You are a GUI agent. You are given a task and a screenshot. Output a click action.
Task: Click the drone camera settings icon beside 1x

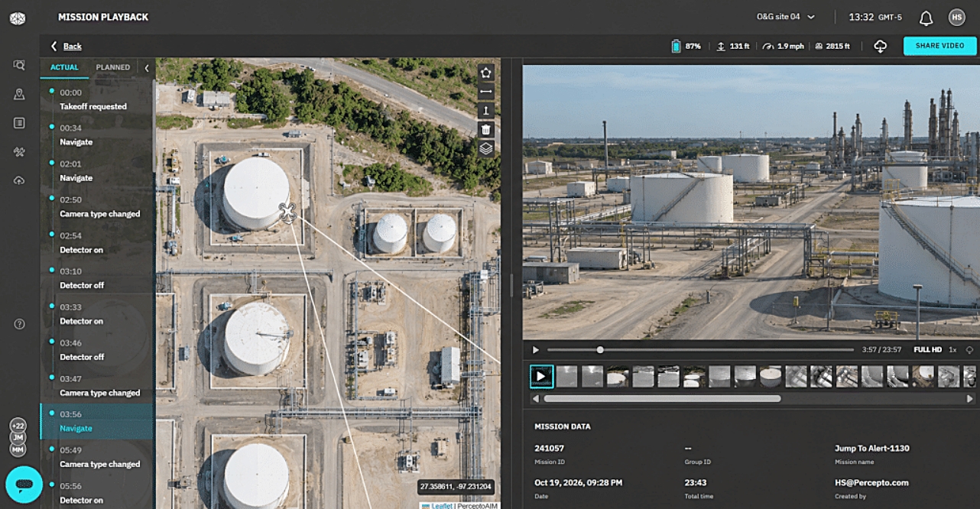click(970, 350)
